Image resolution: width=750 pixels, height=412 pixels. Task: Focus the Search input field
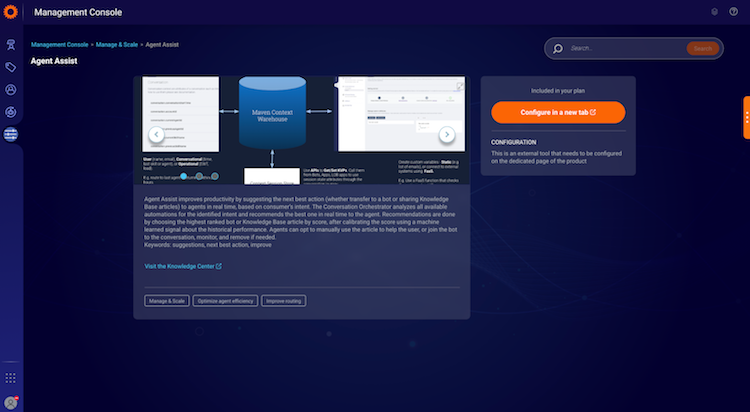(x=627, y=48)
